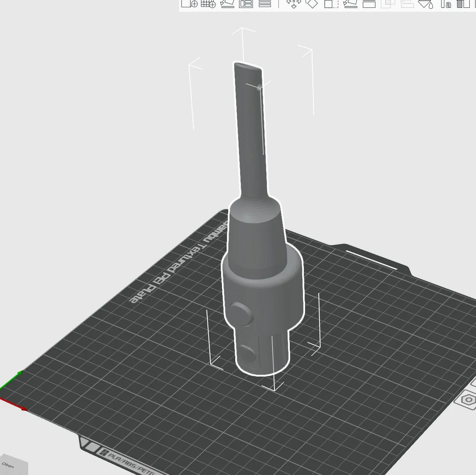476x475 pixels.
Task: Select the Lay on face tool
Action: (350, 4)
